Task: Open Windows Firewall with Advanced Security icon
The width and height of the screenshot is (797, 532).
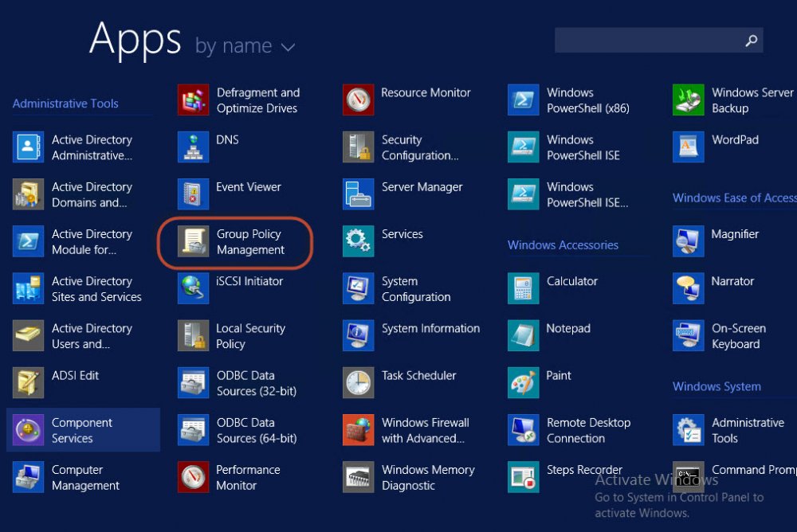Action: (x=359, y=430)
